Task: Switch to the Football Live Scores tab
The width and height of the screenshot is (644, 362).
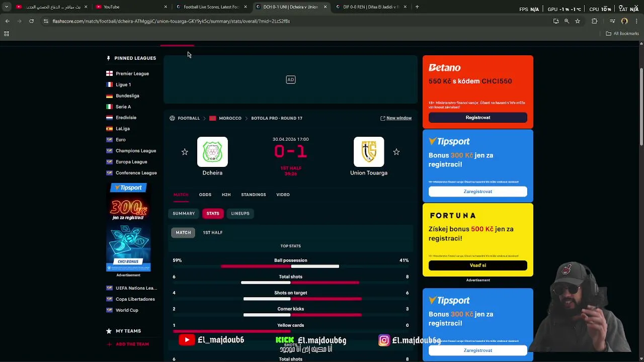Action: pos(211,7)
